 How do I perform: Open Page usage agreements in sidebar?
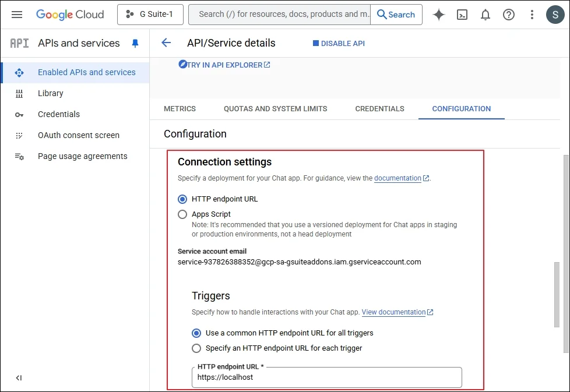click(76, 157)
